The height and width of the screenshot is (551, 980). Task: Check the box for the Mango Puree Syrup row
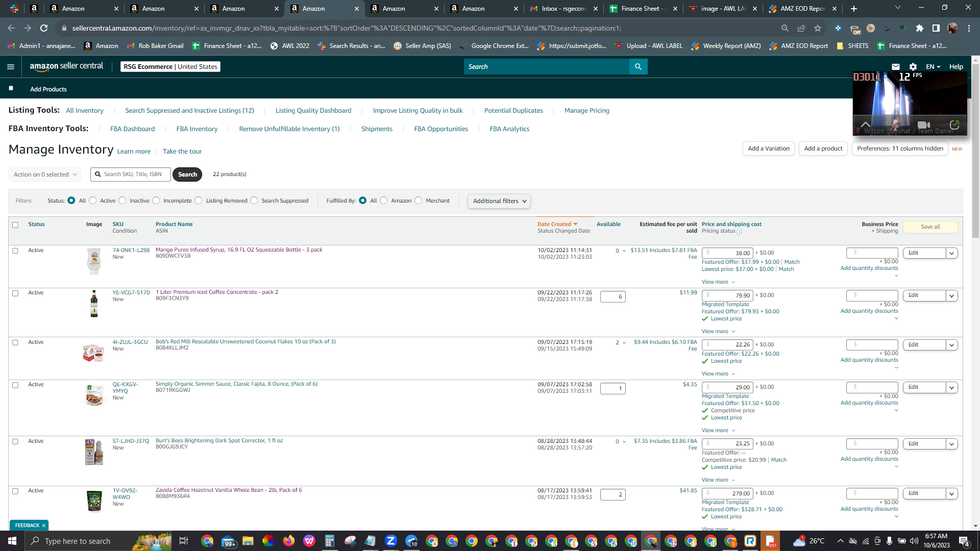tap(15, 251)
